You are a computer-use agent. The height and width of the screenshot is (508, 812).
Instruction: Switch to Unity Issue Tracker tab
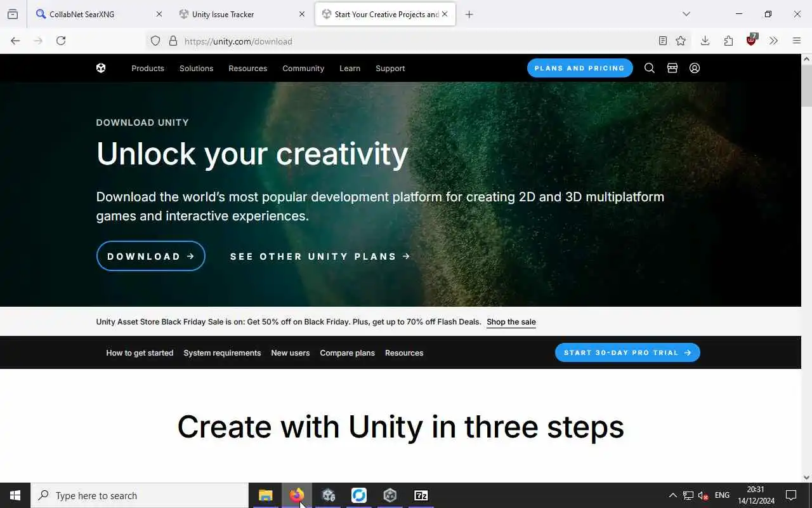click(241, 14)
